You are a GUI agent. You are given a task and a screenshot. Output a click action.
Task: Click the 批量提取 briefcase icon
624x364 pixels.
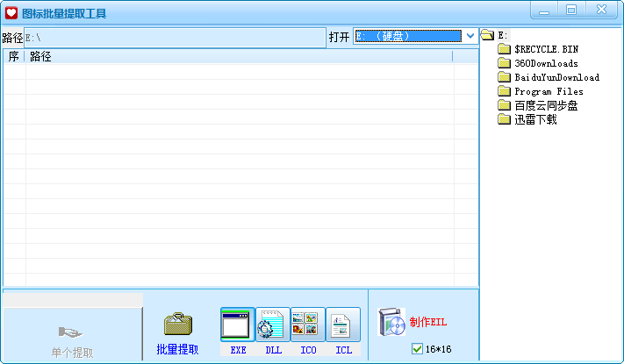[177, 325]
